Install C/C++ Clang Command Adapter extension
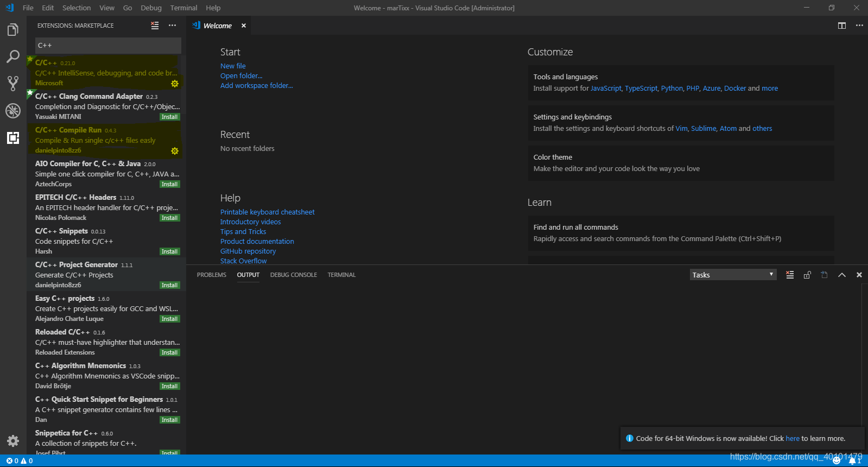Viewport: 868px width, 467px height. pos(169,117)
